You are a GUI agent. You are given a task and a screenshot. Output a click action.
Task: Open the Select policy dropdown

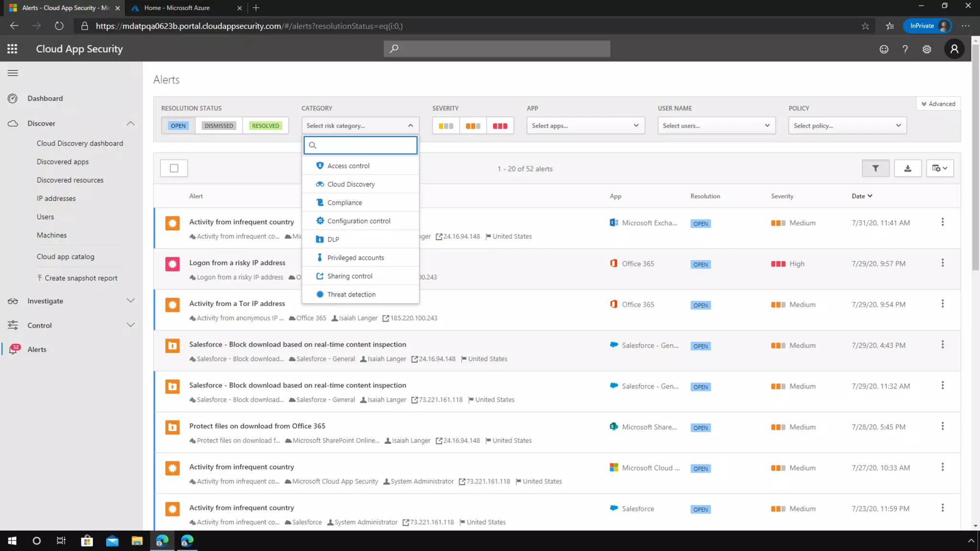(847, 126)
